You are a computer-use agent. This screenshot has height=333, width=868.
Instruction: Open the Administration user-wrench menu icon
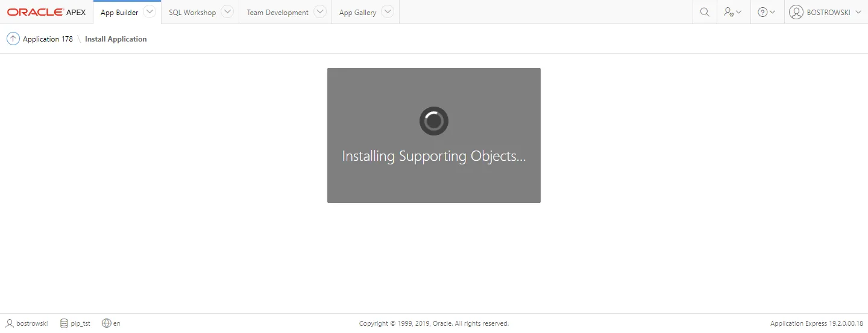[733, 12]
